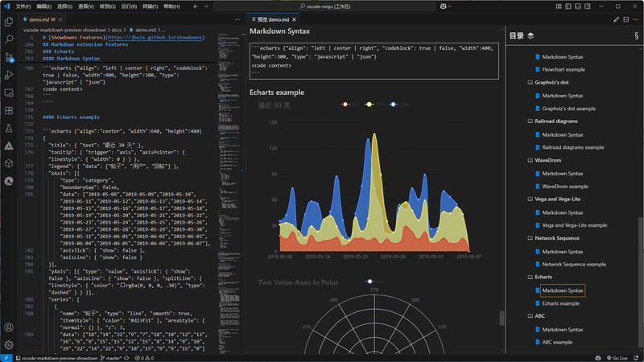Open the 编辑(E) menu
The width and height of the screenshot is (644, 362).
point(44,6)
